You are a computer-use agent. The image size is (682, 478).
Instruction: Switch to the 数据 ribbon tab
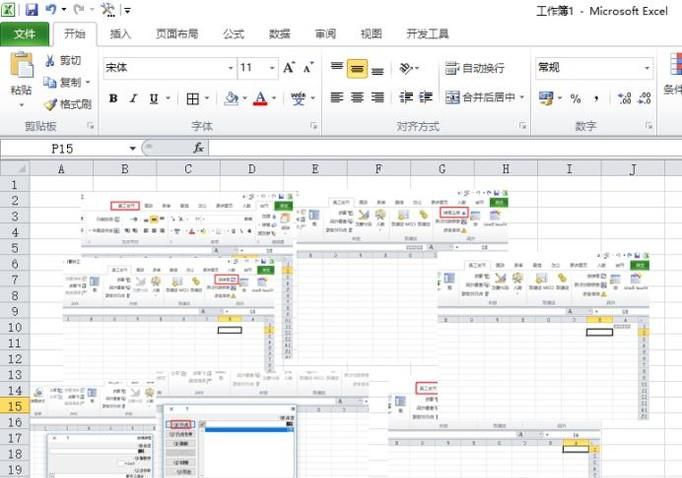(279, 34)
